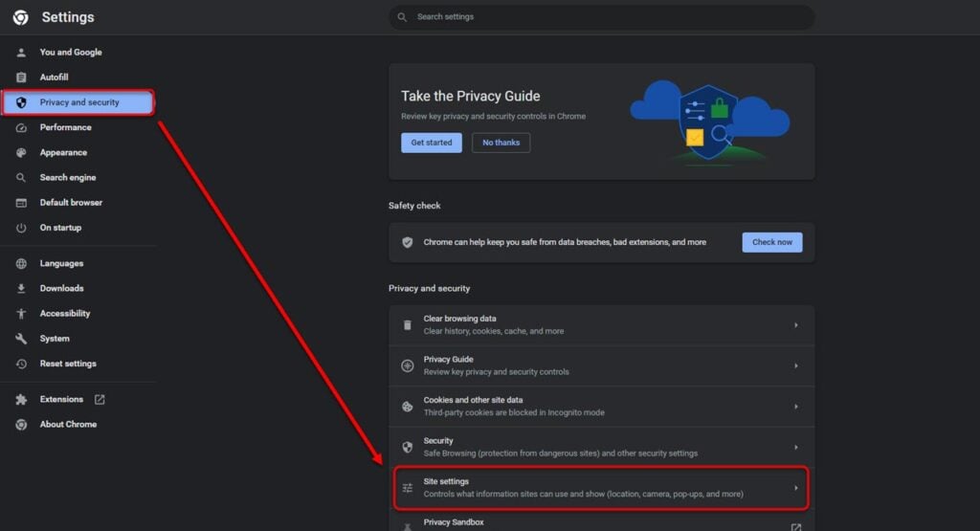Click the person icon for You and Google
The width and height of the screenshot is (980, 531).
[x=21, y=53]
